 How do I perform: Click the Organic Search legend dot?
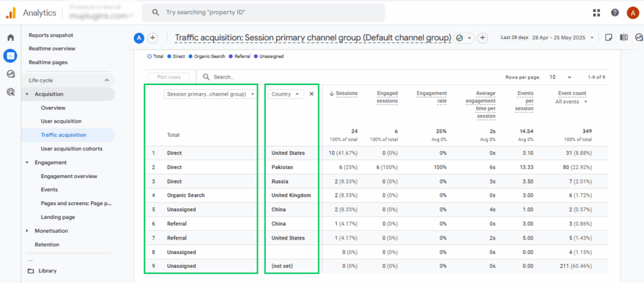click(191, 56)
